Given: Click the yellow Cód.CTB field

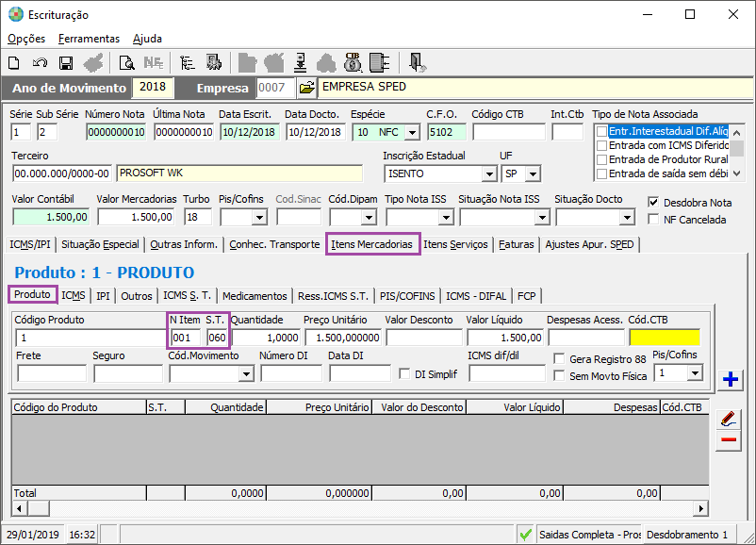Looking at the screenshot, I should (664, 338).
